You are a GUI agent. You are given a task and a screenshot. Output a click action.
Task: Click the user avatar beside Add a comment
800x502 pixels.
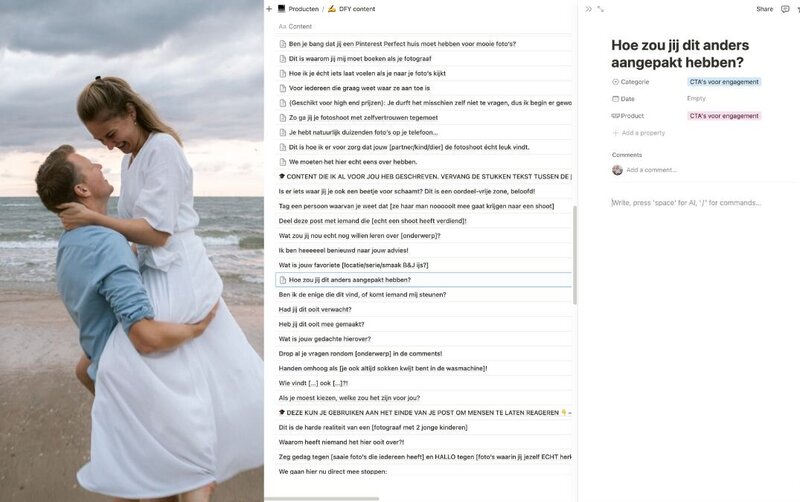click(617, 170)
